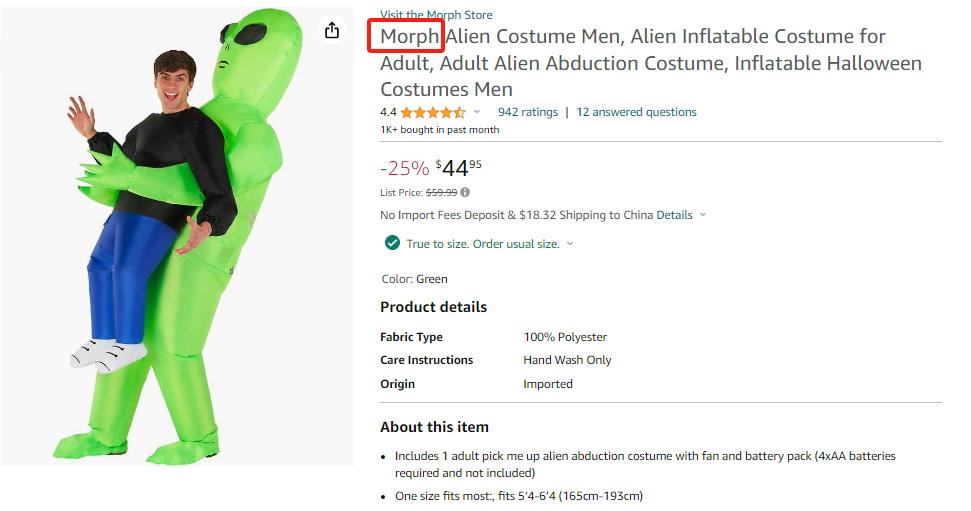Viewport: 971px width, 511px height.
Task: Click the Color: Green label
Action: tap(415, 279)
